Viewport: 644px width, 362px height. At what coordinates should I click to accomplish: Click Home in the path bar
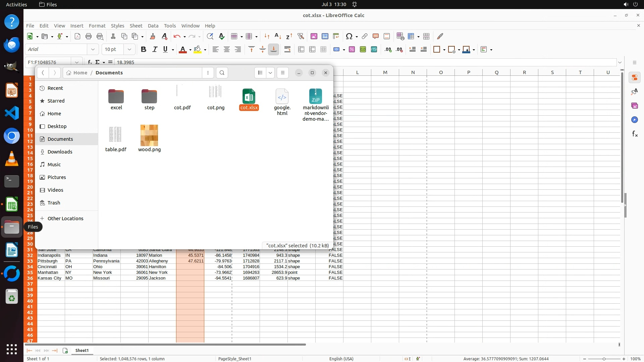click(x=80, y=73)
